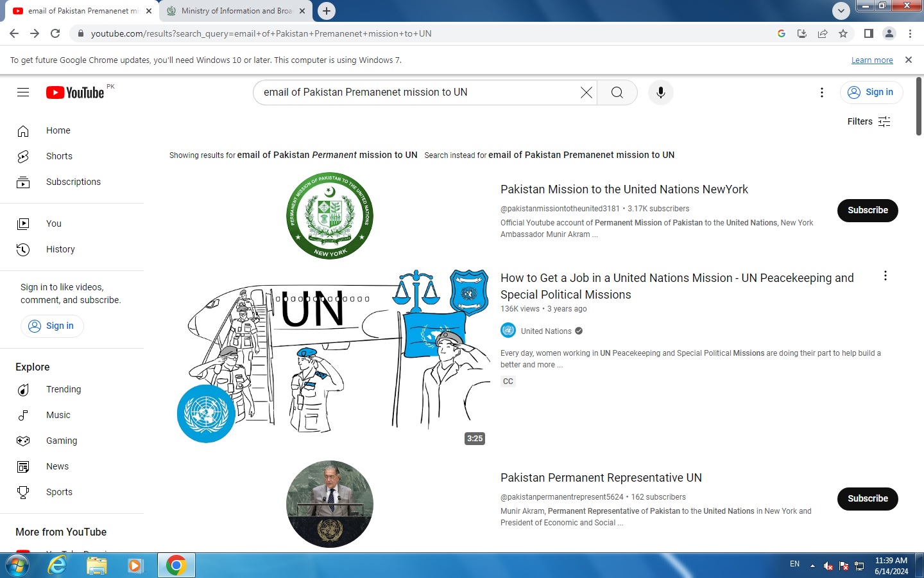This screenshot has height=578, width=924.
Task: Click the address bar URL
Action: click(x=261, y=33)
